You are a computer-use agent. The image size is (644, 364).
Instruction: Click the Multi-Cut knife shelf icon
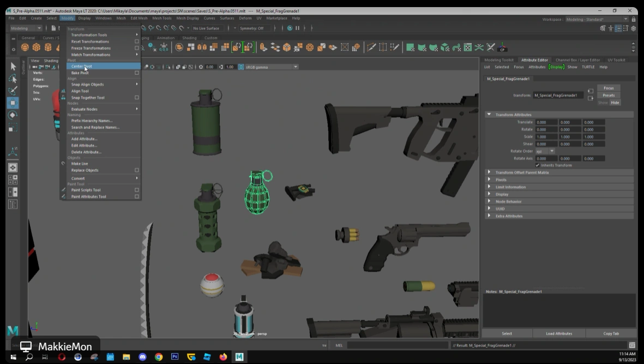371,47
